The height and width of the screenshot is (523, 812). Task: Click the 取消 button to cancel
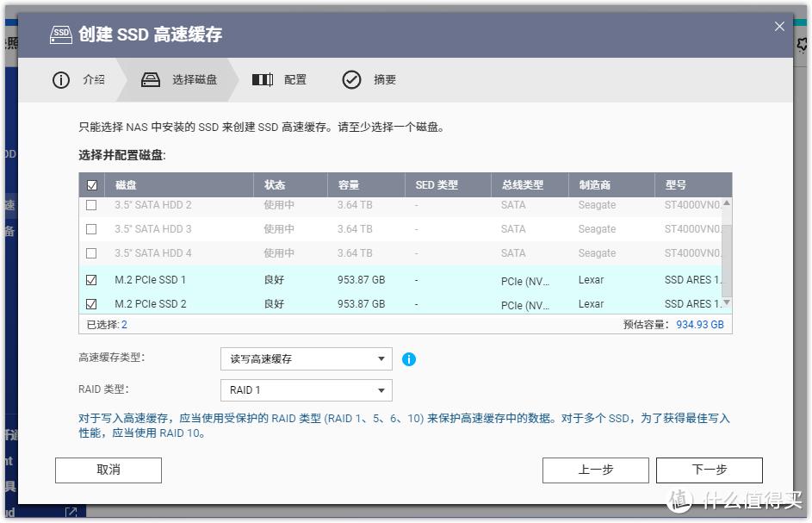tap(108, 470)
